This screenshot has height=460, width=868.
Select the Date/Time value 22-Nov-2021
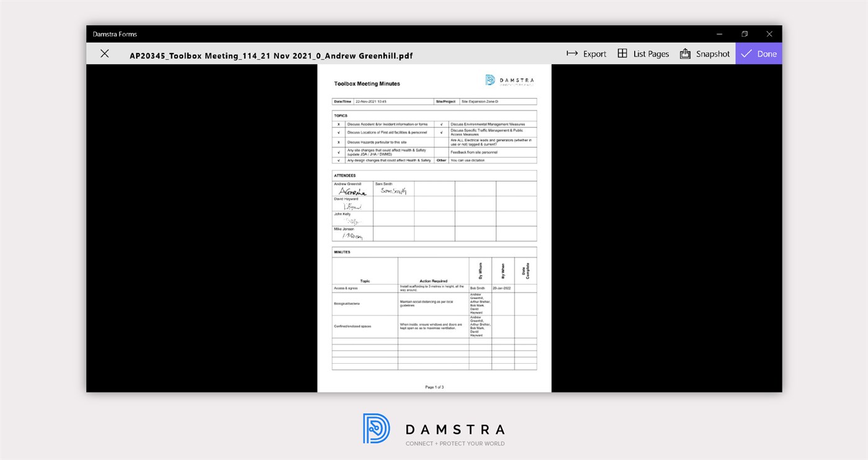click(372, 101)
